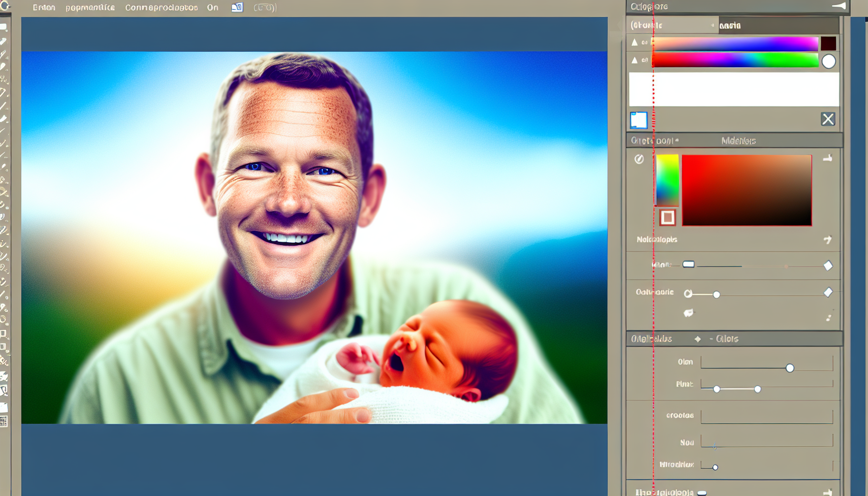Click the blue document icon in the menu bar
The width and height of the screenshot is (868, 496).
[x=237, y=7]
